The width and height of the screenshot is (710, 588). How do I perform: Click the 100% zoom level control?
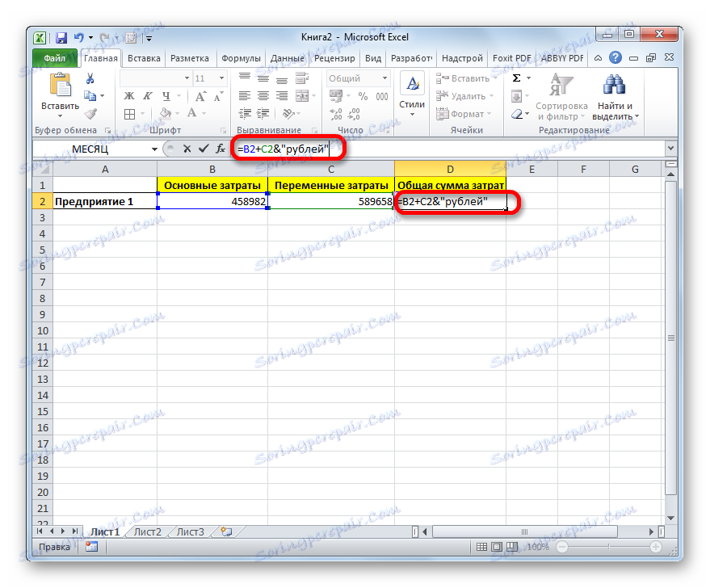pos(537,546)
